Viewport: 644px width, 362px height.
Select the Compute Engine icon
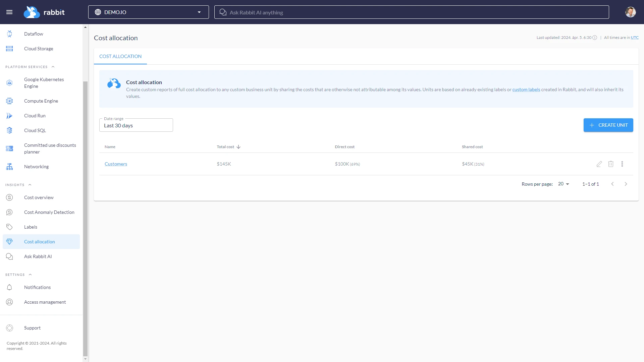click(9, 101)
